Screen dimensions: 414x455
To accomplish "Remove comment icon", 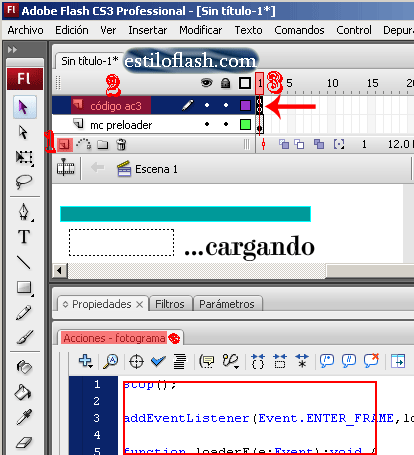I will [371, 360].
